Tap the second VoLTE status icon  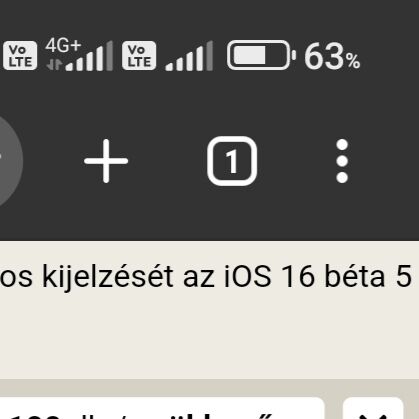[139, 55]
